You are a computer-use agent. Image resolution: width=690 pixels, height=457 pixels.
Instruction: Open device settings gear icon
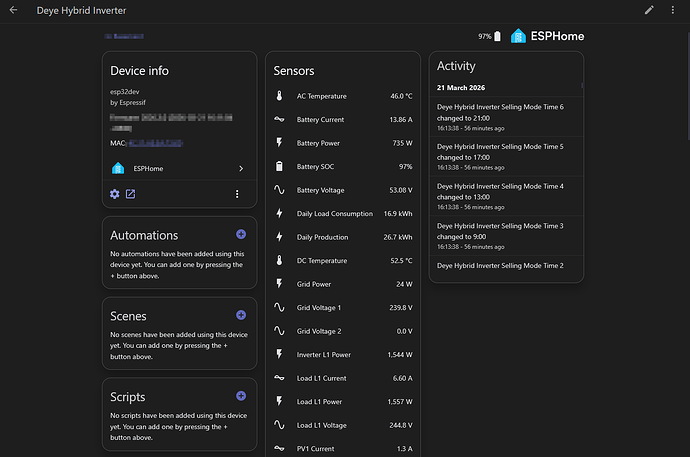tap(115, 194)
